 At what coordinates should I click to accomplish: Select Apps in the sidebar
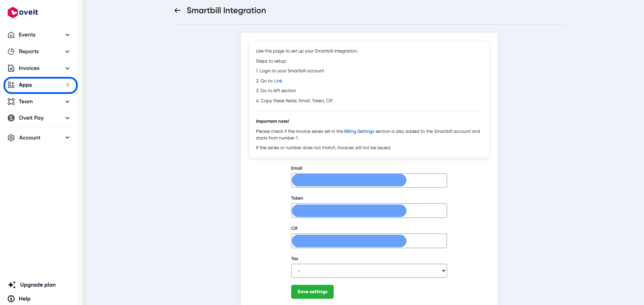pyautogui.click(x=40, y=85)
